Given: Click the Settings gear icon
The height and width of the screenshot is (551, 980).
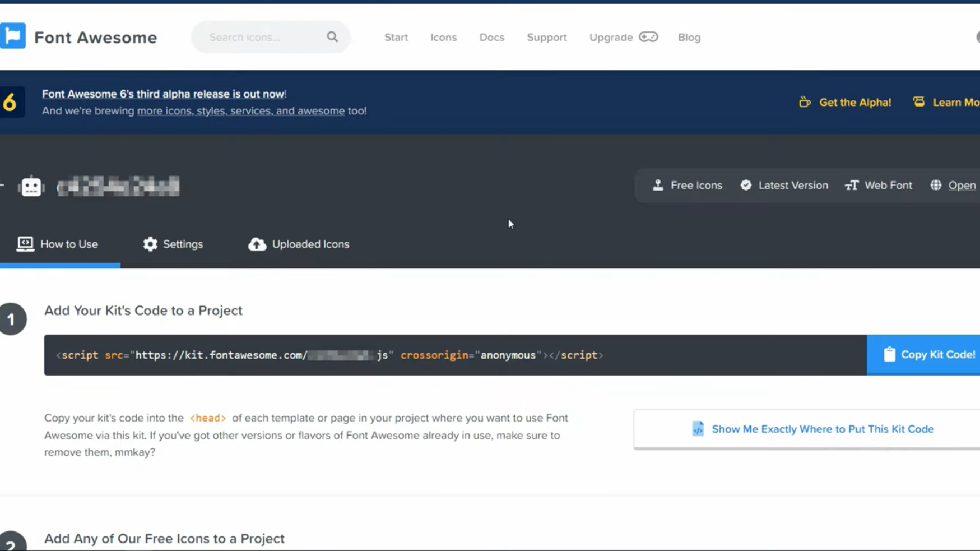Looking at the screenshot, I should [150, 244].
